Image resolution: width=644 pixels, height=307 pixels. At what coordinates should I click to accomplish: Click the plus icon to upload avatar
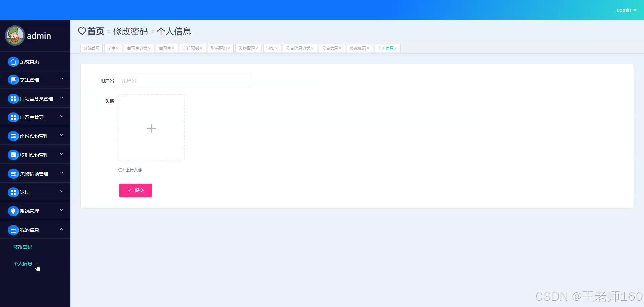[151, 128]
